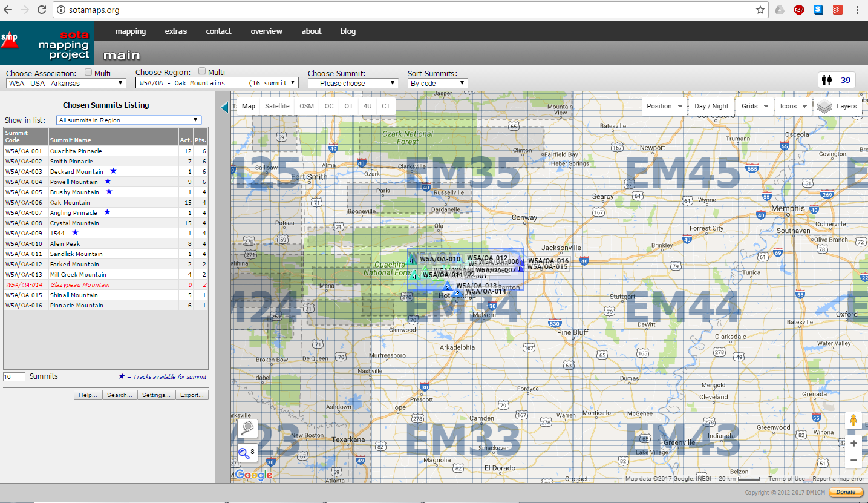868x503 pixels.
Task: Click the Brushy Mountain tracks star
Action: coord(109,192)
